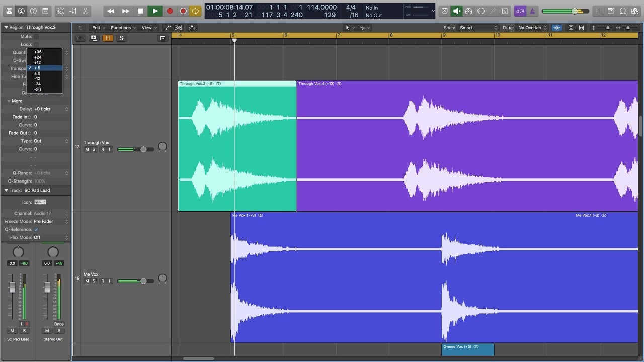Toggle the Catch Playhead icon

(x=192, y=28)
